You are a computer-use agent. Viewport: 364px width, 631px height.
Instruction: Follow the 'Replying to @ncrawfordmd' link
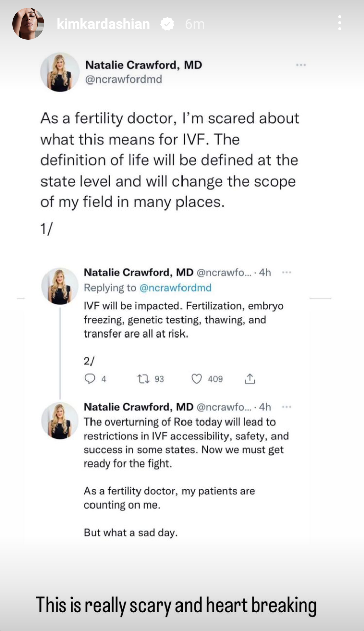(x=175, y=288)
